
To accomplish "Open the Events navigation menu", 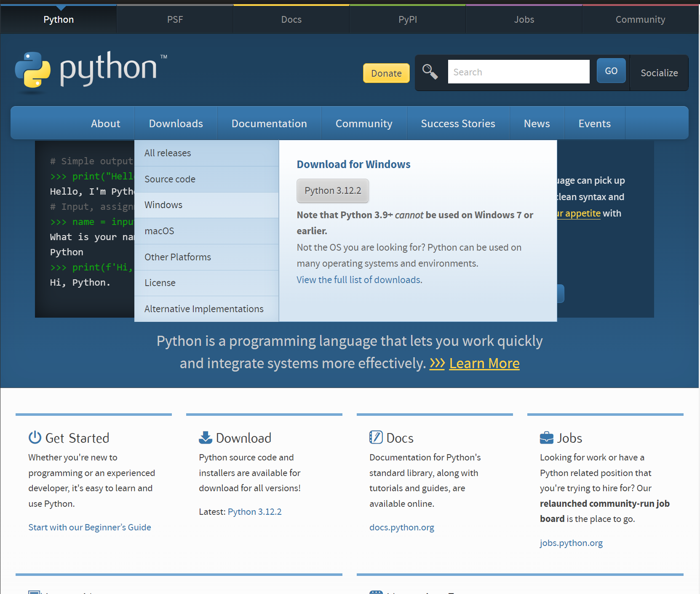I will pos(595,123).
